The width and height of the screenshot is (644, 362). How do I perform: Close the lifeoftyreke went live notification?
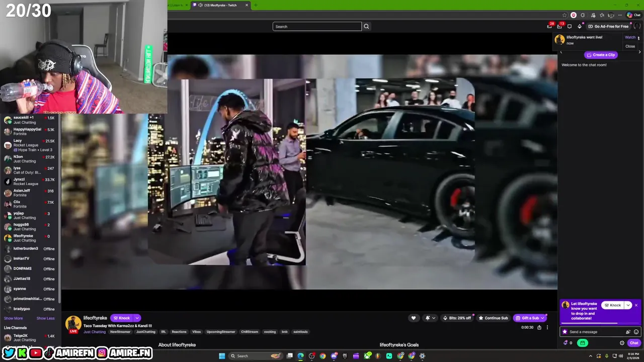point(630,46)
